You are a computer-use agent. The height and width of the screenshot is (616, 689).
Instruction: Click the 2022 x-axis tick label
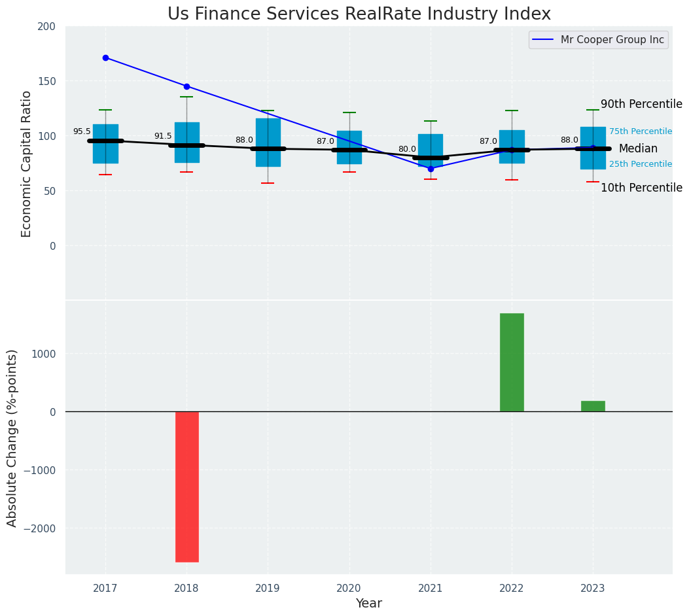512,589
